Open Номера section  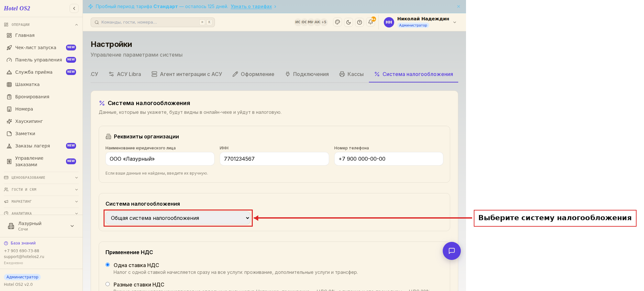(x=41, y=109)
